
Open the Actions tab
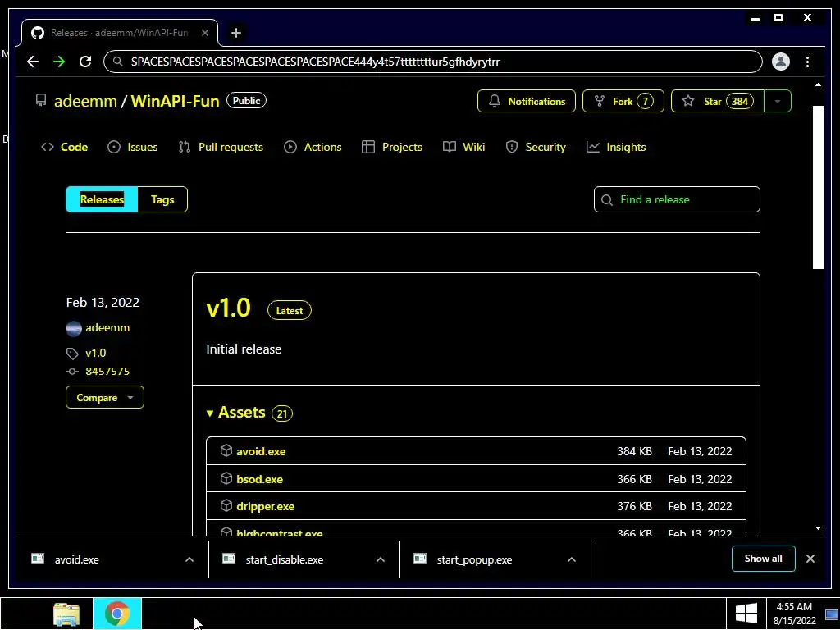click(x=313, y=147)
